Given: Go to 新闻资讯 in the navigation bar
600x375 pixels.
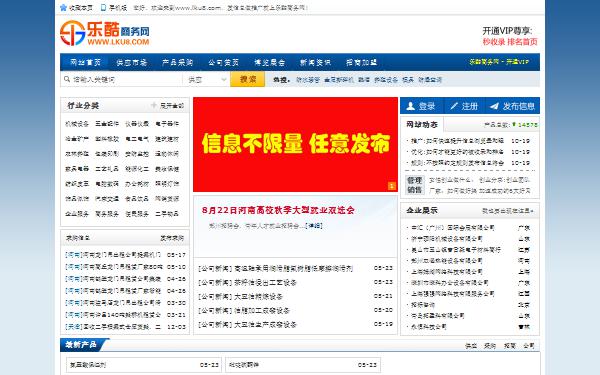Looking at the screenshot, I should [x=315, y=62].
